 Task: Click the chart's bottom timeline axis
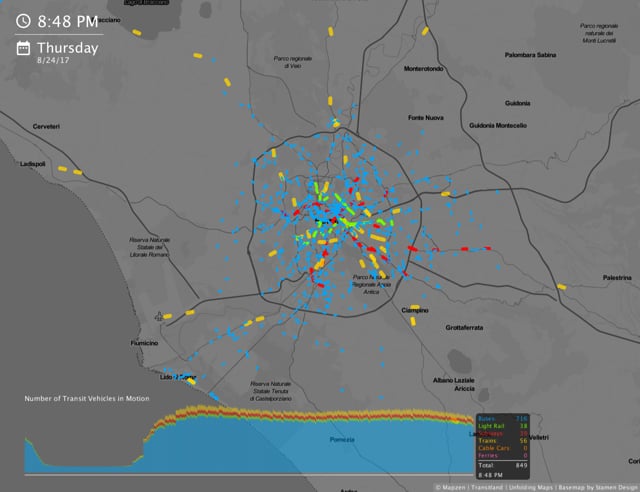point(250,475)
